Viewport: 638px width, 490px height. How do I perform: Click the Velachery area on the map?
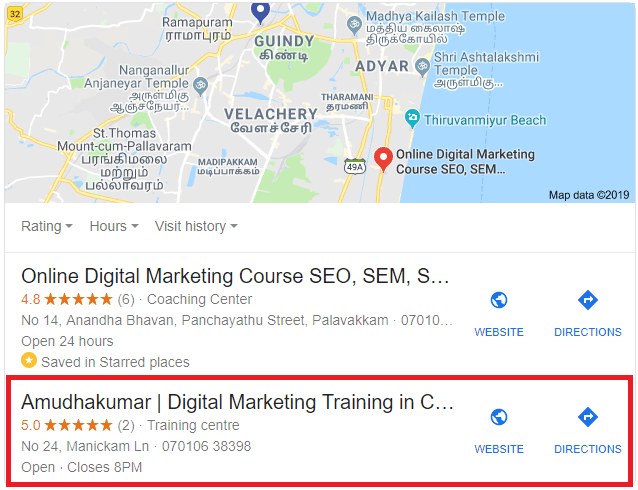(x=271, y=120)
